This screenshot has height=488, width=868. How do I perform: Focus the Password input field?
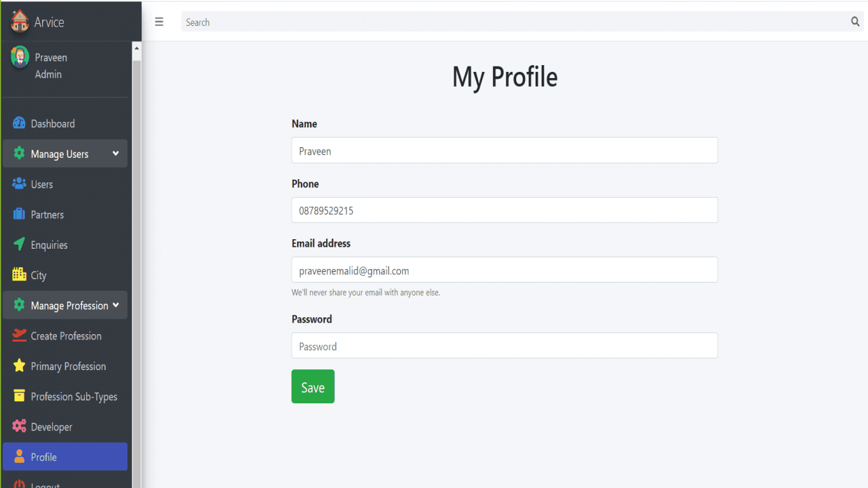[505, 346]
